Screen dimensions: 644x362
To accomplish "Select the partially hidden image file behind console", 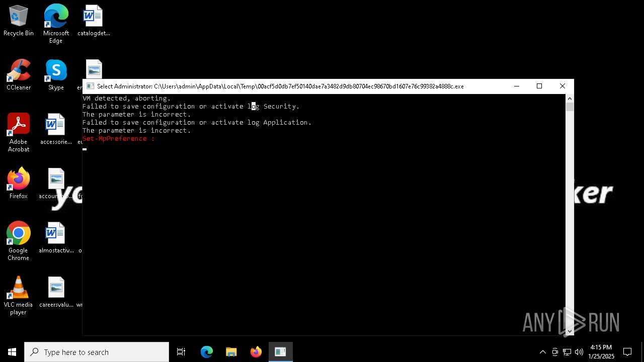I will pos(94,69).
